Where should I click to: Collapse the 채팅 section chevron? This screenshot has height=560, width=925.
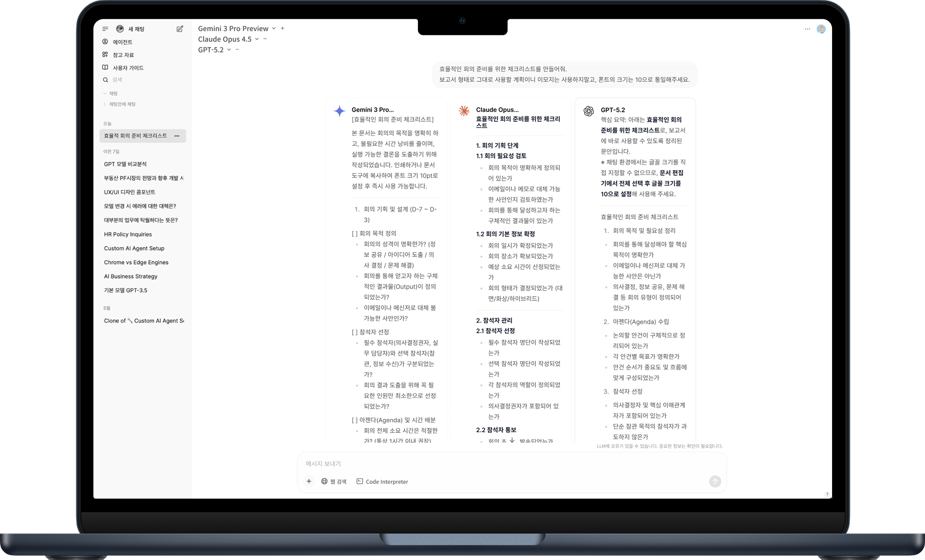pyautogui.click(x=105, y=93)
